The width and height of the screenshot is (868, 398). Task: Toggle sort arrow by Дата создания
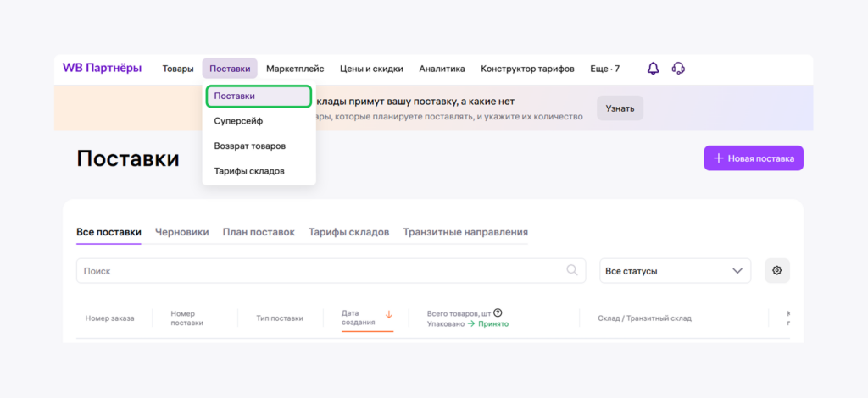[x=388, y=315]
